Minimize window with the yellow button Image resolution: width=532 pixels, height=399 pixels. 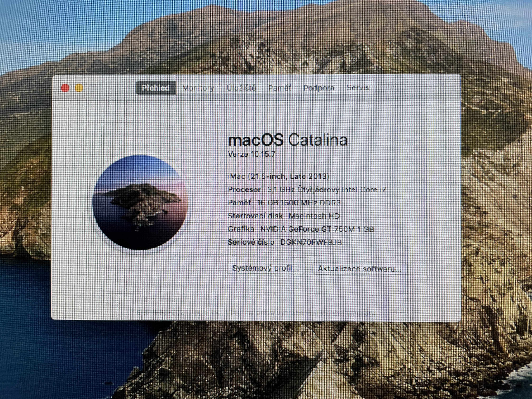pyautogui.click(x=79, y=88)
